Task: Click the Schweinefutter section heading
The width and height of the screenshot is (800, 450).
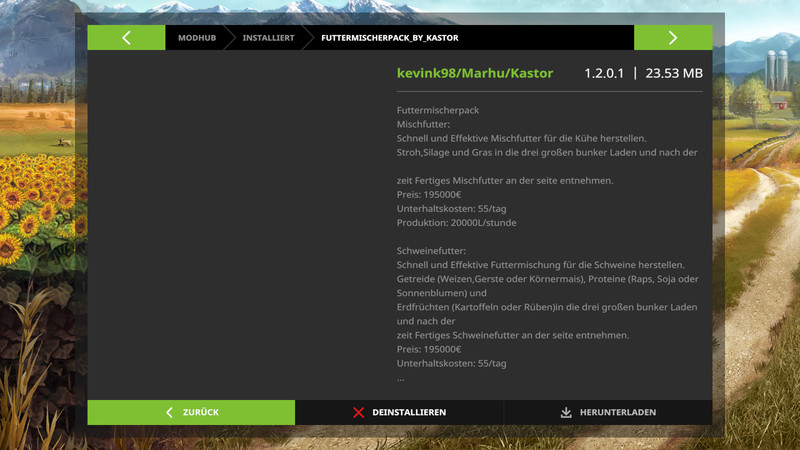Action: [432, 251]
